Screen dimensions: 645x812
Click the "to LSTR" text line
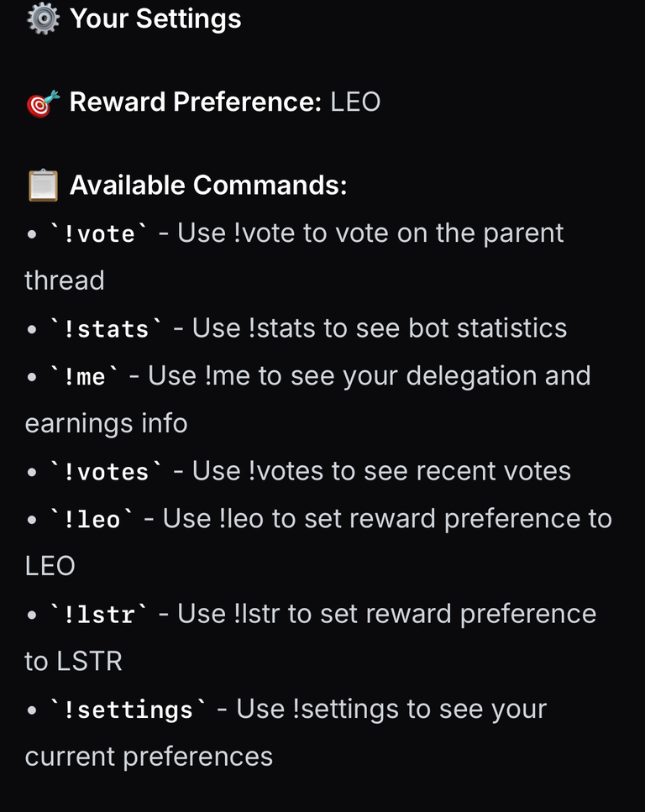[74, 662]
